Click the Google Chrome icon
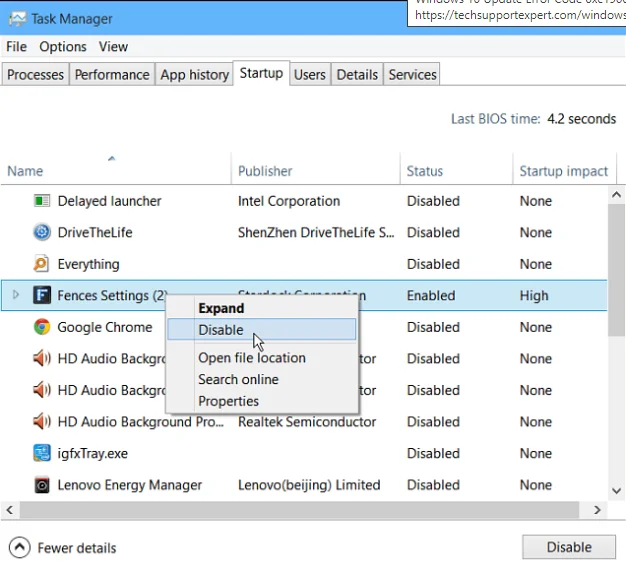 42,327
